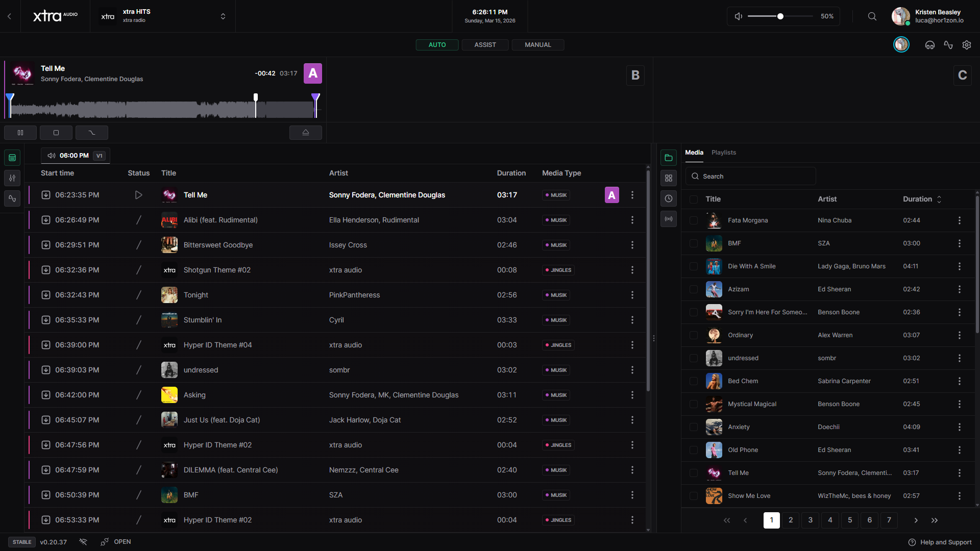
Task: Open options menu for Tonight row
Action: pyautogui.click(x=632, y=295)
